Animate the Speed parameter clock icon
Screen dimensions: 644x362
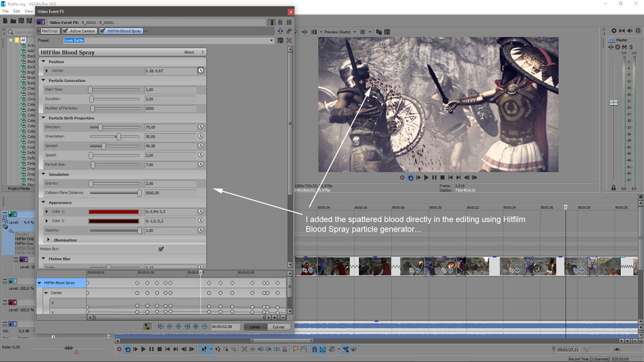[200, 155]
